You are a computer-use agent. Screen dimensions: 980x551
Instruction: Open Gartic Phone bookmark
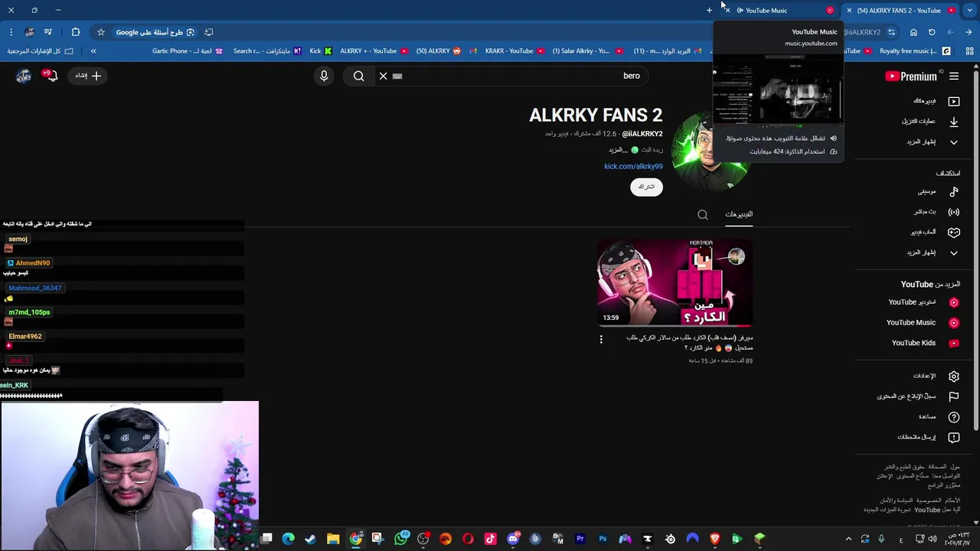click(187, 51)
